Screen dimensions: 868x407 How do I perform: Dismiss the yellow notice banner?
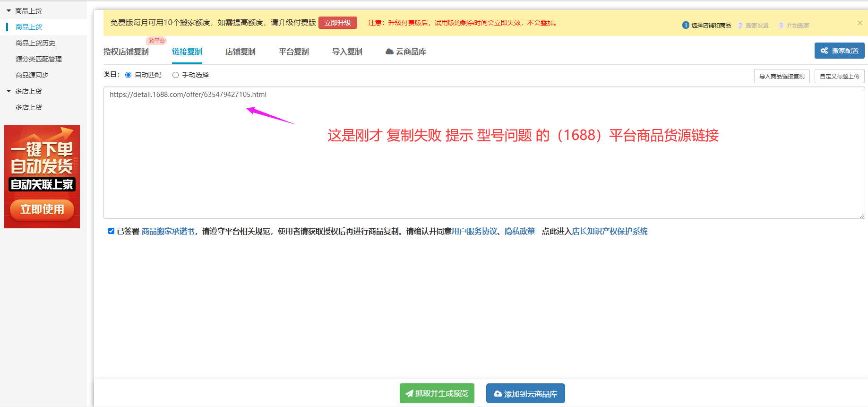coord(859,23)
